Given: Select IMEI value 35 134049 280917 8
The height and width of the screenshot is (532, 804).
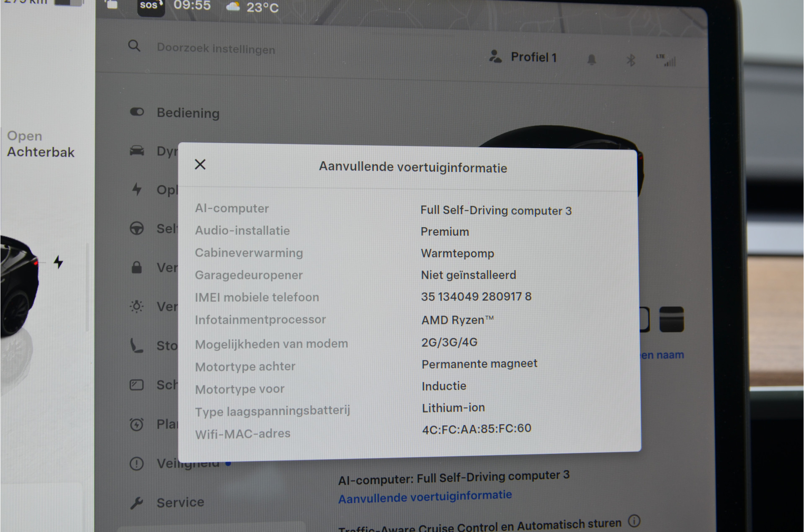Looking at the screenshot, I should pyautogui.click(x=476, y=296).
